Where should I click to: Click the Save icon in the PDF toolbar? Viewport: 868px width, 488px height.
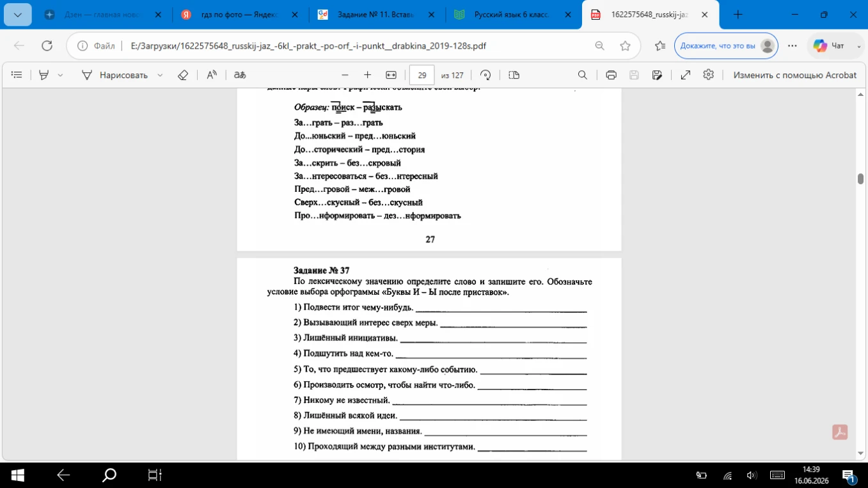click(634, 75)
